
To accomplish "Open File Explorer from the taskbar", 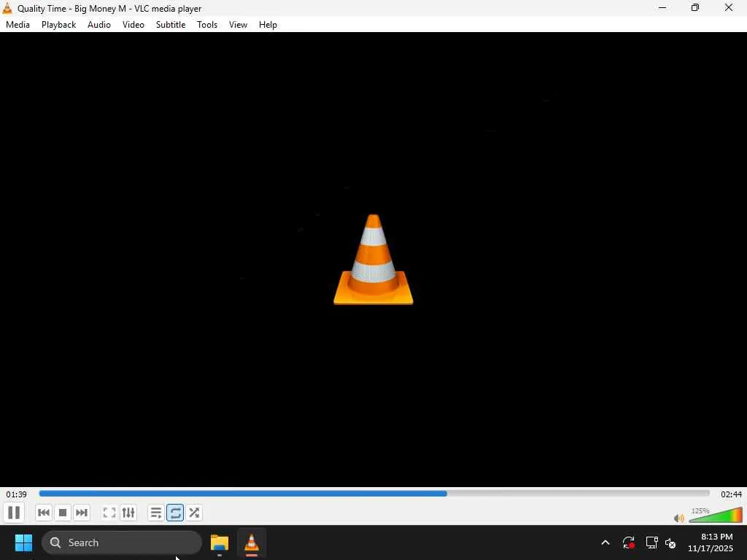I will click(x=220, y=542).
